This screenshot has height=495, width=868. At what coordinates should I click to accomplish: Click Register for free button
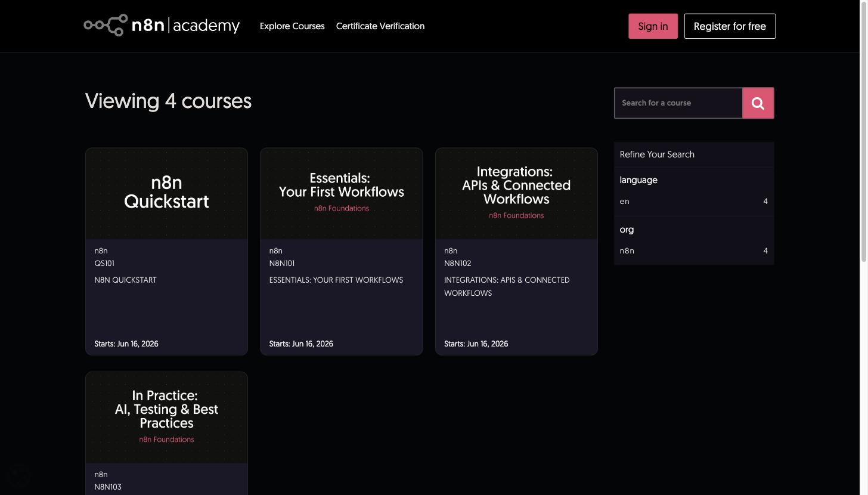730,26
